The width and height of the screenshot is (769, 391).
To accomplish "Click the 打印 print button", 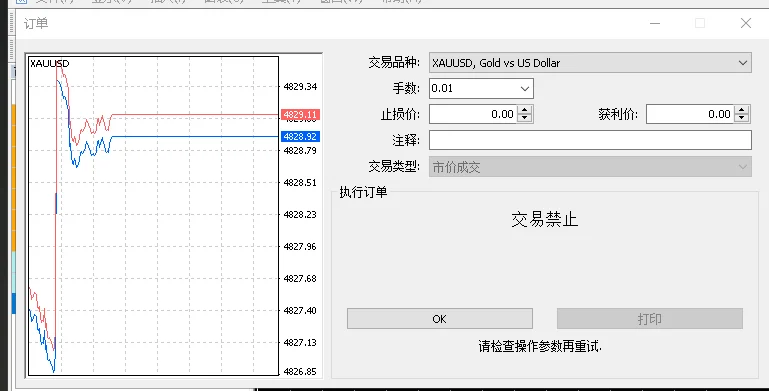I will (649, 319).
